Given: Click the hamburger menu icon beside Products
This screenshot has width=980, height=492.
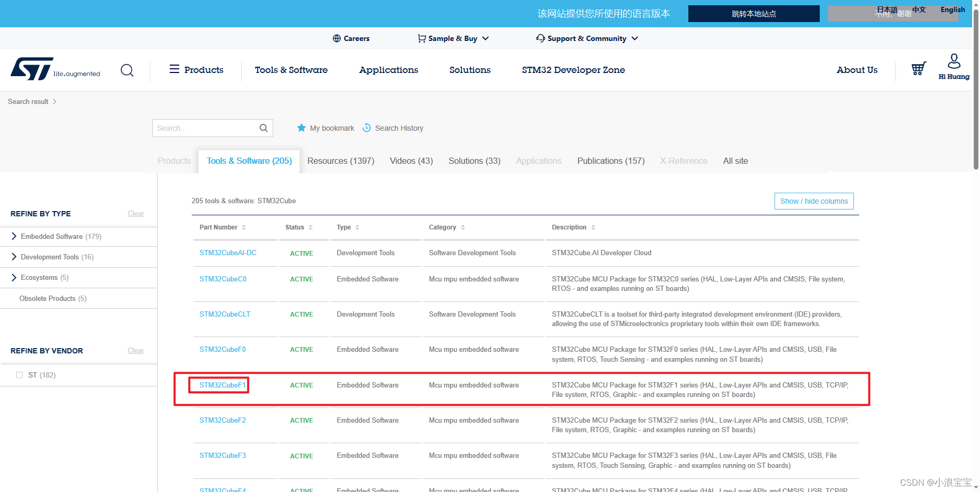Looking at the screenshot, I should tap(174, 69).
